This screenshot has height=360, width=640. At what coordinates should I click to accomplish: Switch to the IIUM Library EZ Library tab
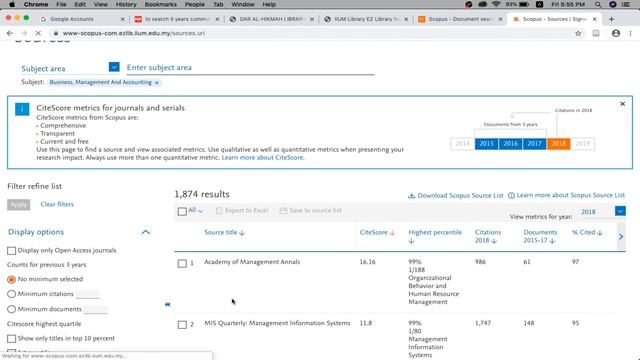366,19
